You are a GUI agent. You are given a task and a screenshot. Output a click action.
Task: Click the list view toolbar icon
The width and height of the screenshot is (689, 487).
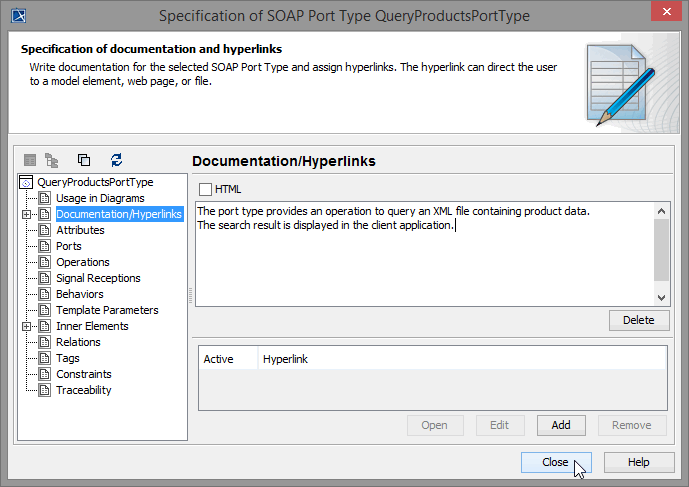point(30,160)
